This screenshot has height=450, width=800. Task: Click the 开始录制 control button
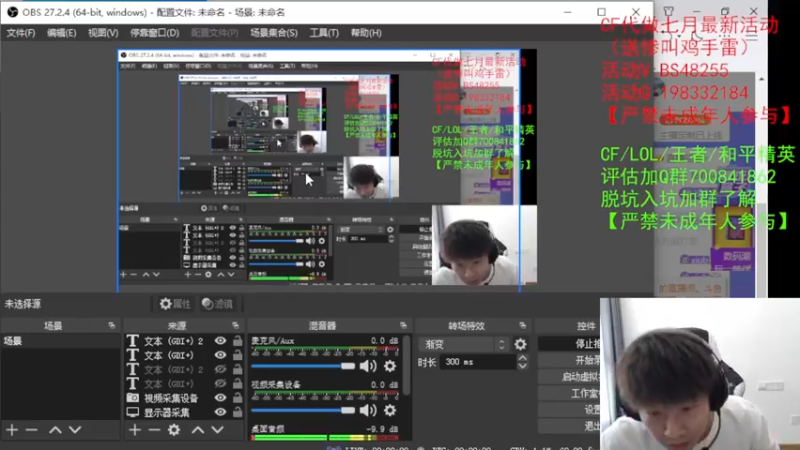pyautogui.click(x=569, y=360)
